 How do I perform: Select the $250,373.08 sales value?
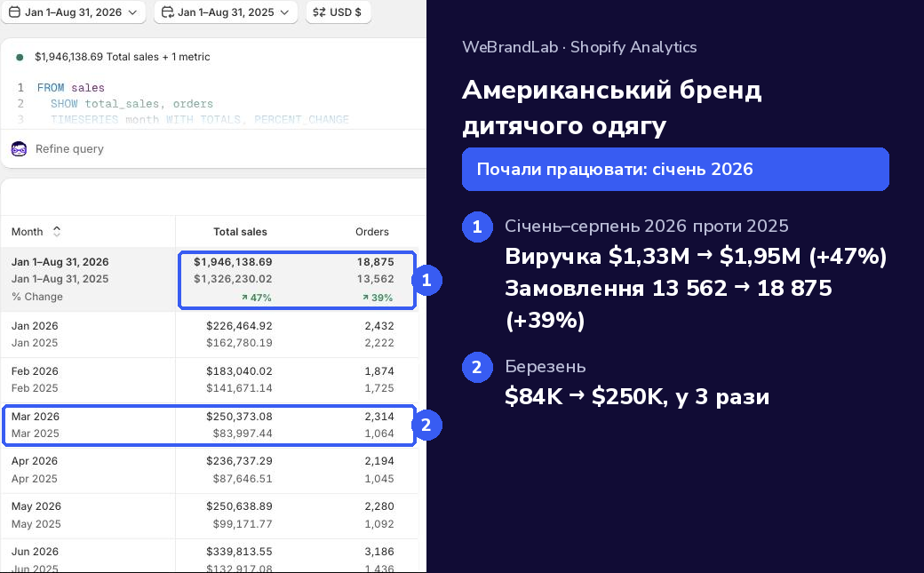(x=239, y=416)
